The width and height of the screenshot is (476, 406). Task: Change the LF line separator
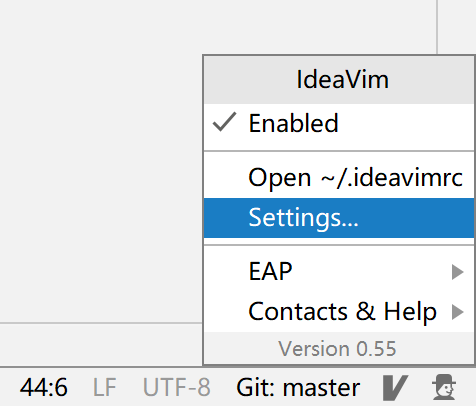pyautogui.click(x=104, y=387)
